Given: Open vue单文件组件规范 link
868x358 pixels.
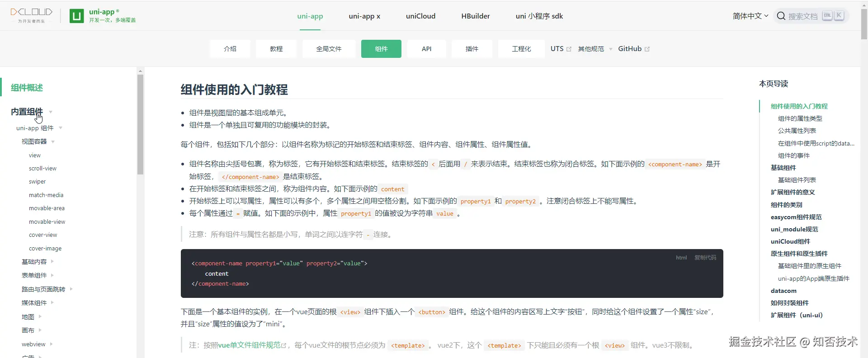Looking at the screenshot, I should coord(249,345).
